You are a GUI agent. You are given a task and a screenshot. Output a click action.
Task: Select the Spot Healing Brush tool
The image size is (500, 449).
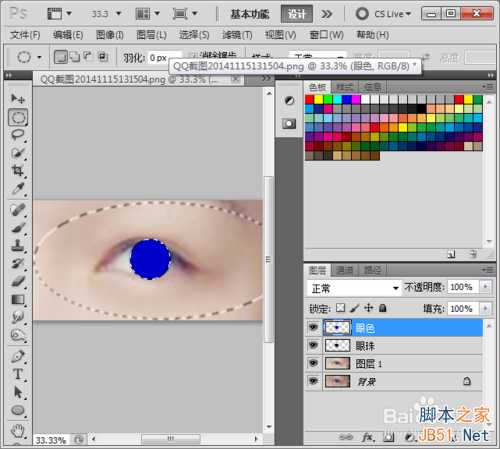17,210
